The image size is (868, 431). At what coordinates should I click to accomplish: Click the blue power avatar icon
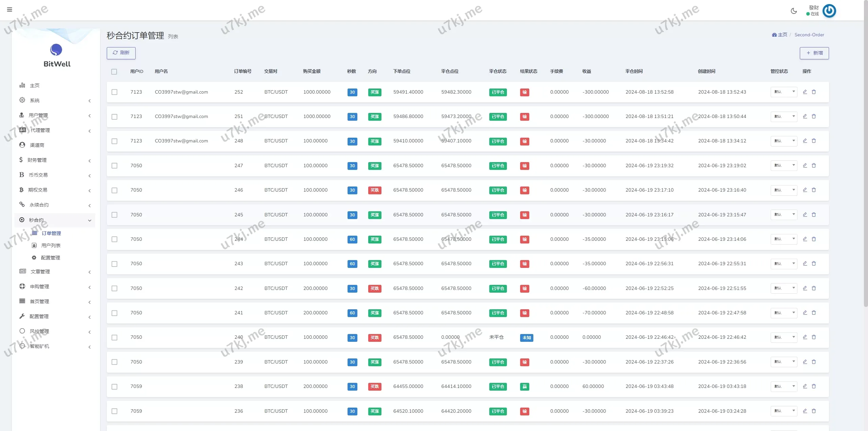tap(829, 11)
